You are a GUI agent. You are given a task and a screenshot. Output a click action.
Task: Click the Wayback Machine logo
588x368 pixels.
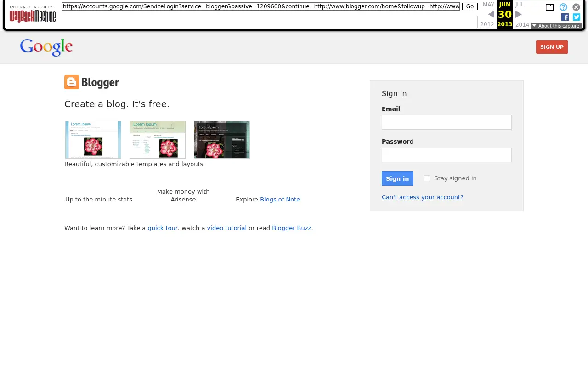point(33,14)
